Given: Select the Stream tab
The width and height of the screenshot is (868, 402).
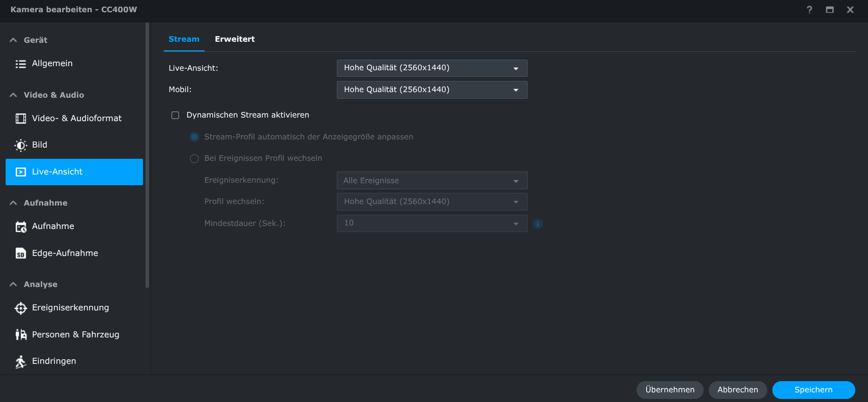Looking at the screenshot, I should coord(184,39).
